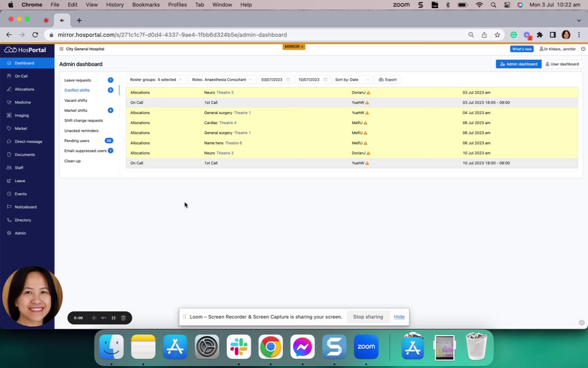Click warning icon next to DorianJ 03 Jul

tap(368, 93)
